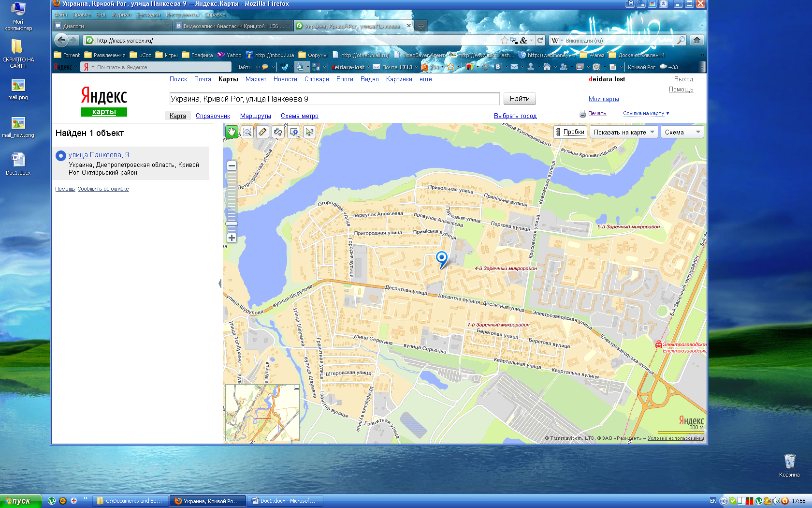
Task: Open the Схема map type dropdown
Action: click(x=682, y=132)
